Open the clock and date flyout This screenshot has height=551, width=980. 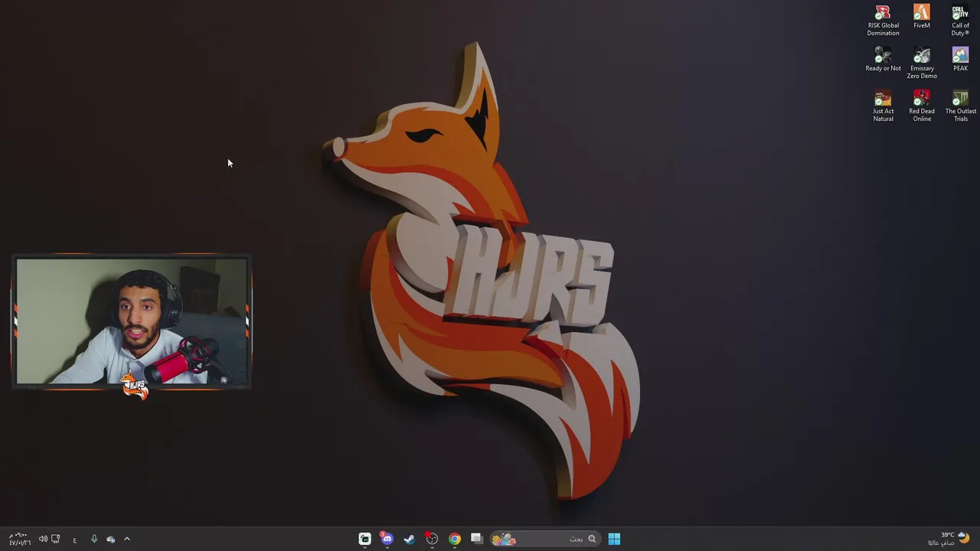20,539
